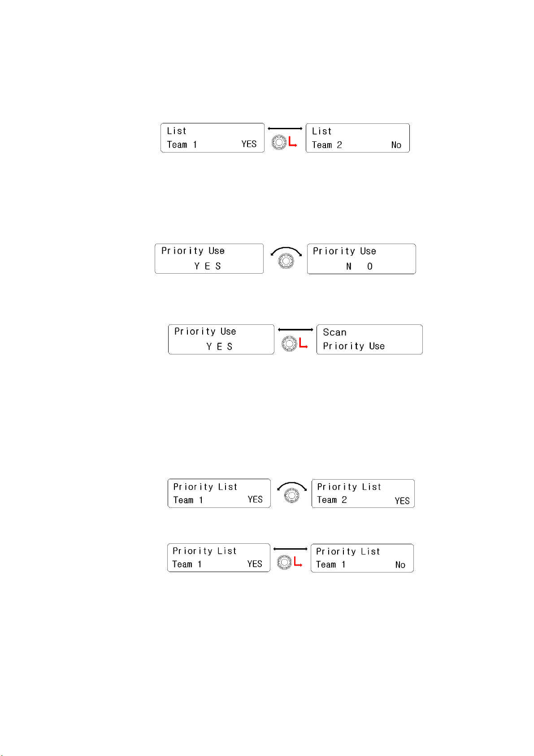Image resolution: width=534 pixels, height=756 pixels.
Task: Click the curved arrow over the knob between the Priority List Team 1 and Team 2 displays
Action: click(x=292, y=486)
